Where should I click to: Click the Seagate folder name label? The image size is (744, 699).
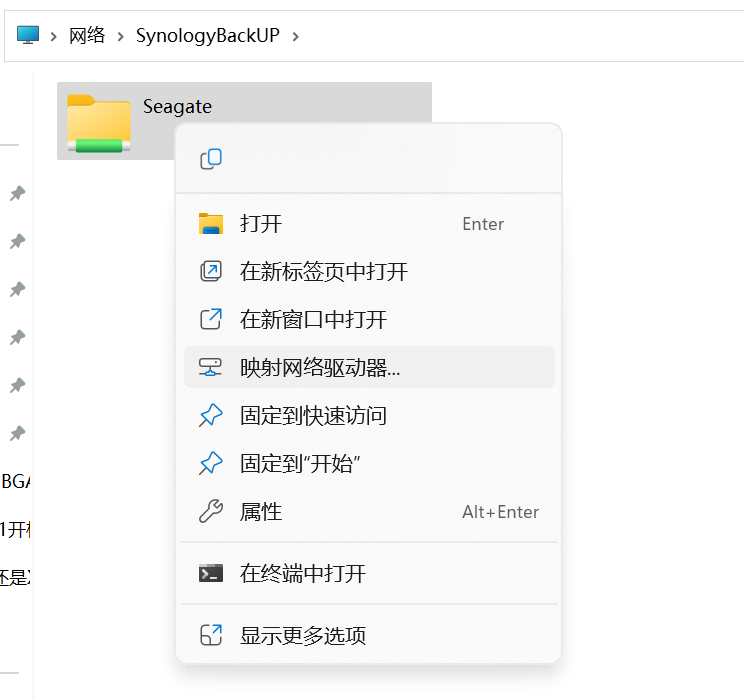coord(177,107)
